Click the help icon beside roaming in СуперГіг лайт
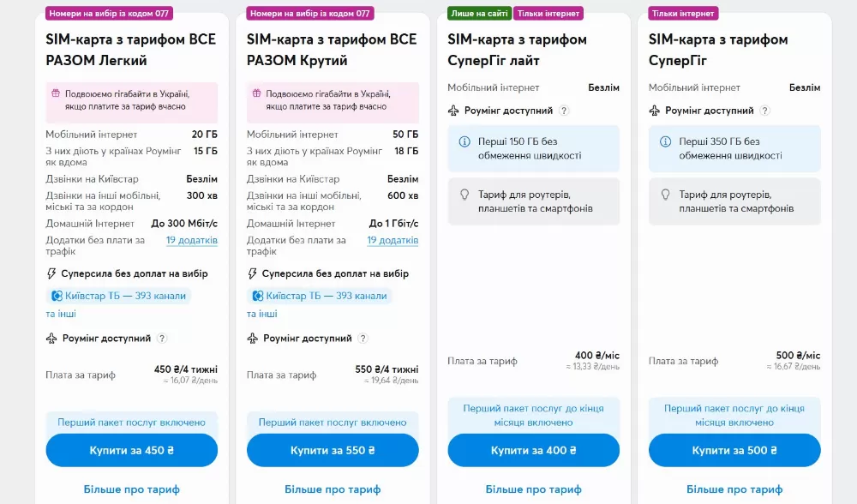Screen dimensions: 857x504 tap(564, 111)
